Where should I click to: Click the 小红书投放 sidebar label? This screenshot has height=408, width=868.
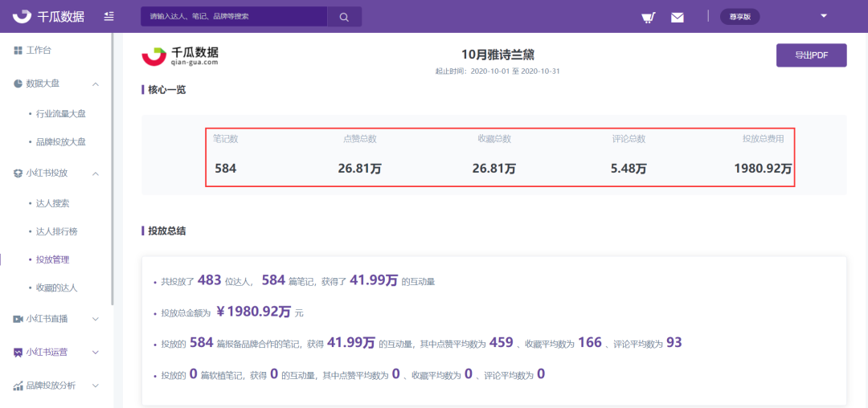(x=47, y=173)
